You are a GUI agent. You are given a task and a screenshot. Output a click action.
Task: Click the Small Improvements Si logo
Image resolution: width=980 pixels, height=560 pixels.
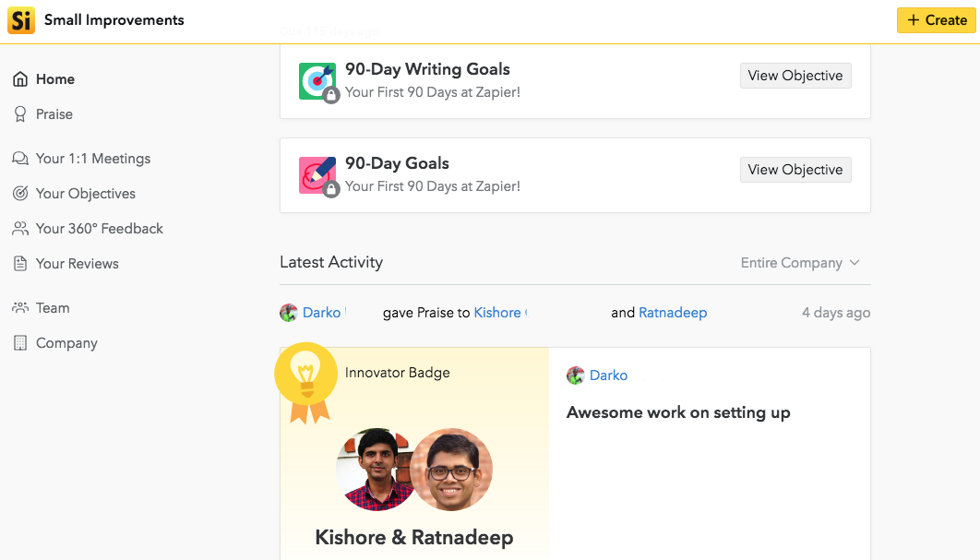coord(21,20)
